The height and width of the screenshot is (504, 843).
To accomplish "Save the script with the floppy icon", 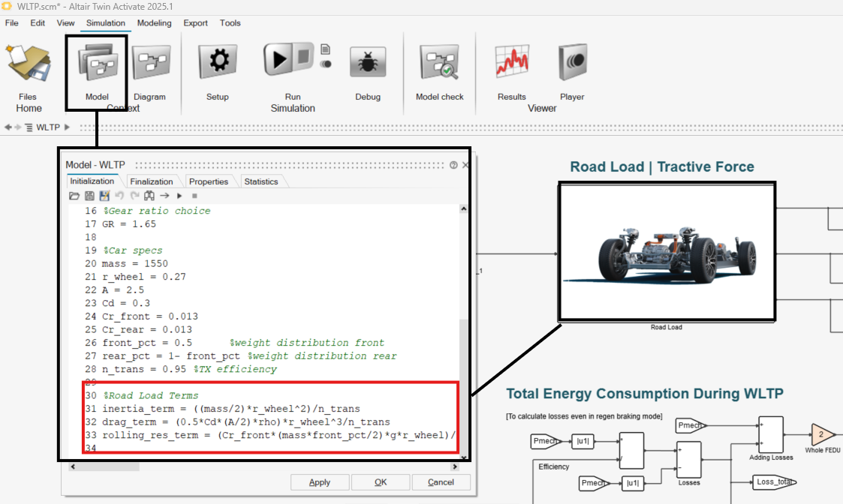I will tap(89, 196).
